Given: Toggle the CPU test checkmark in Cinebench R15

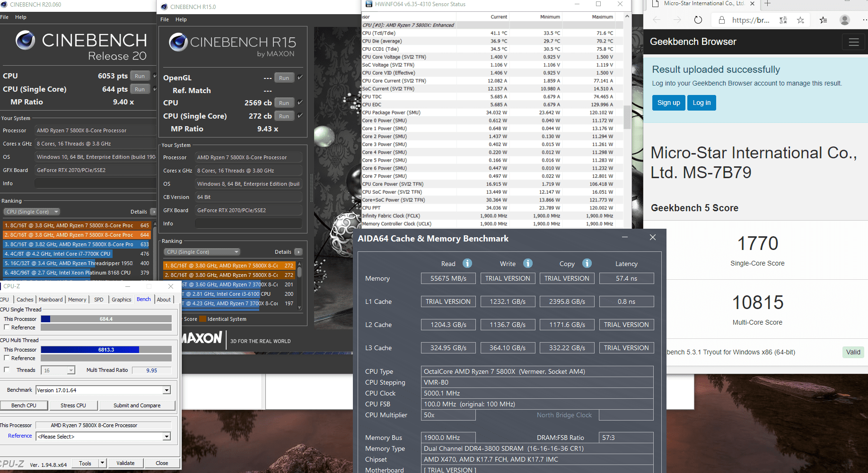Looking at the screenshot, I should tap(300, 103).
